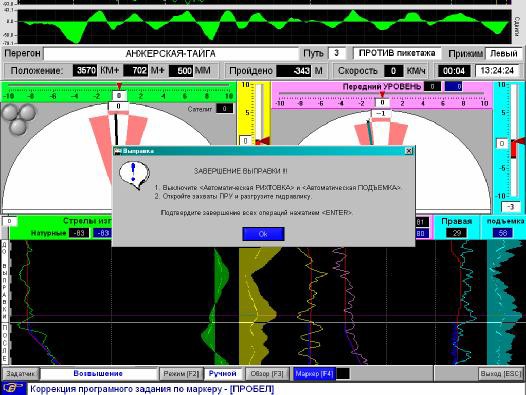526x395 pixels.
Task: Click the three grey spheres indicator
Action: (x=19, y=119)
